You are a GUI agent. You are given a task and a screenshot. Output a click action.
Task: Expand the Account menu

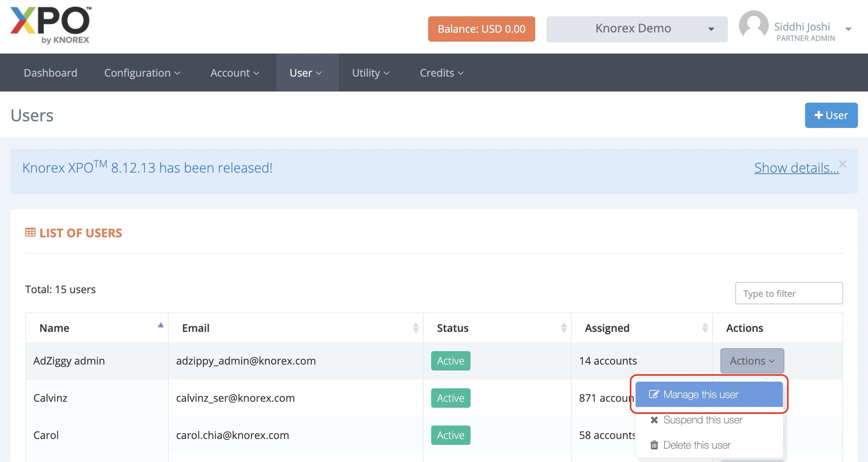tap(235, 73)
